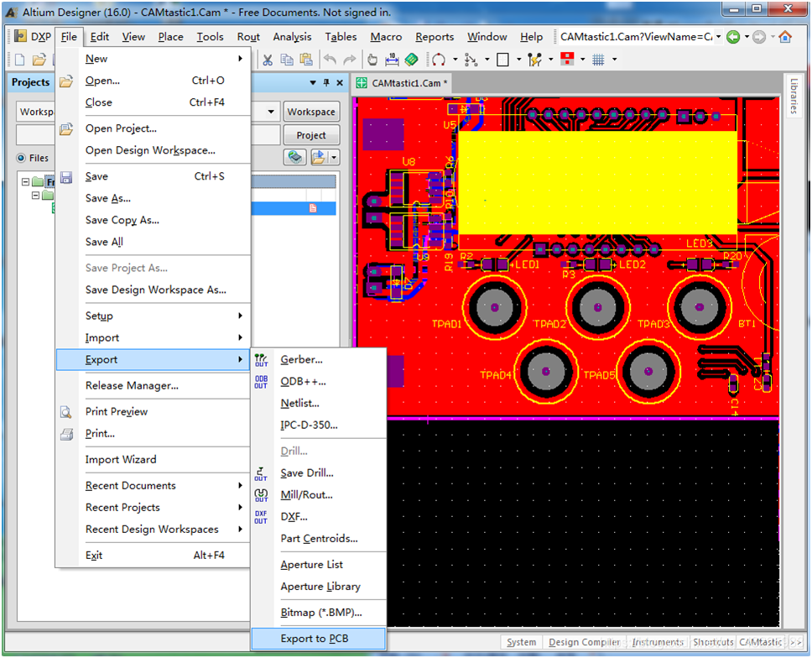Click the open folder toolbar icon
The width and height of the screenshot is (812, 658).
pyautogui.click(x=39, y=60)
